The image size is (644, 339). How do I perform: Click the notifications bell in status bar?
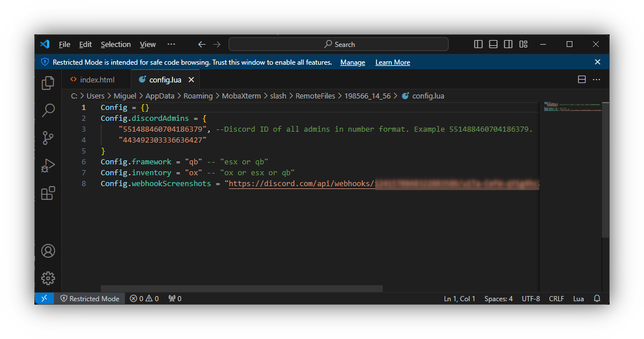click(597, 298)
